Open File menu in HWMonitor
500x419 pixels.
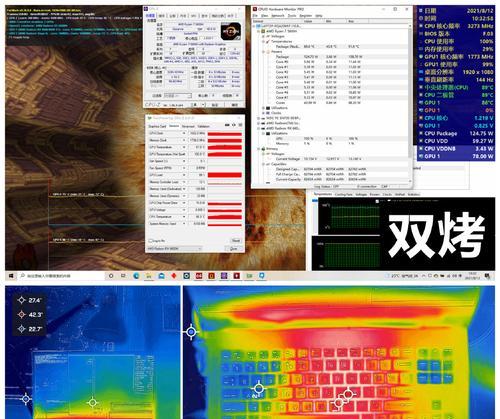point(255,16)
